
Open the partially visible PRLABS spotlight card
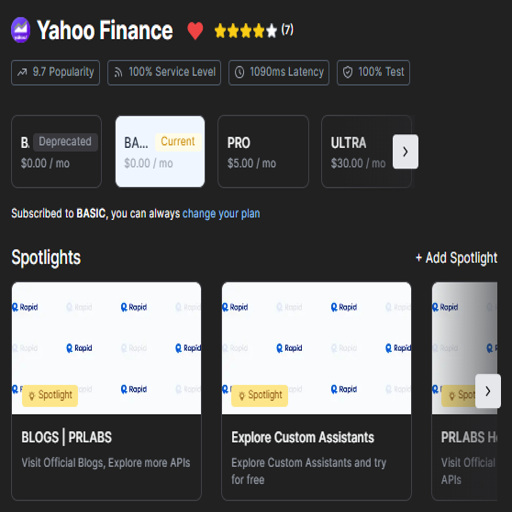[x=465, y=391]
